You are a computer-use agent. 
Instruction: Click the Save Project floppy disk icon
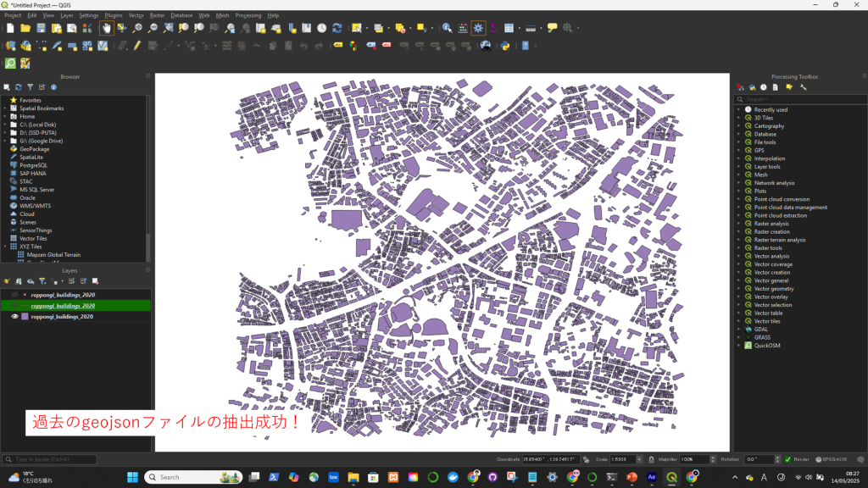point(41,28)
